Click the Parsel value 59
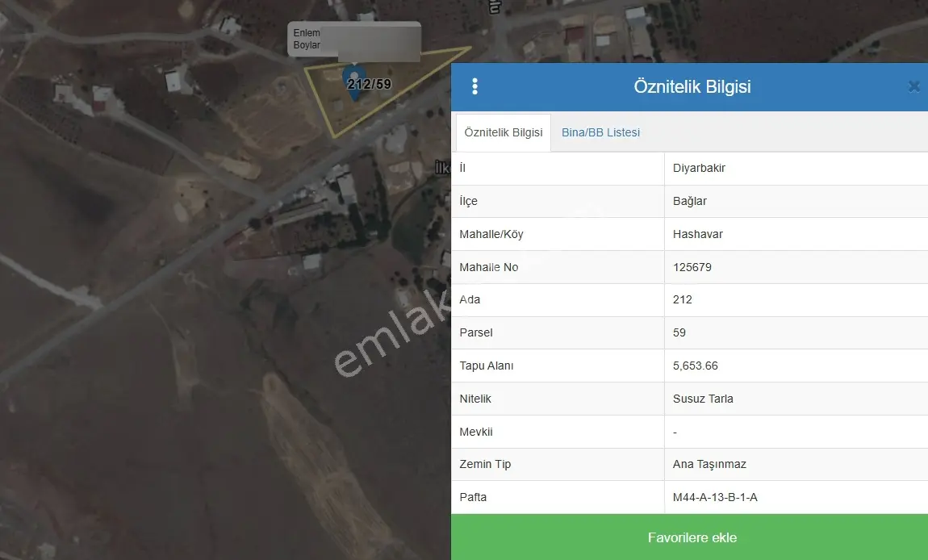The height and width of the screenshot is (560, 928). coord(679,332)
